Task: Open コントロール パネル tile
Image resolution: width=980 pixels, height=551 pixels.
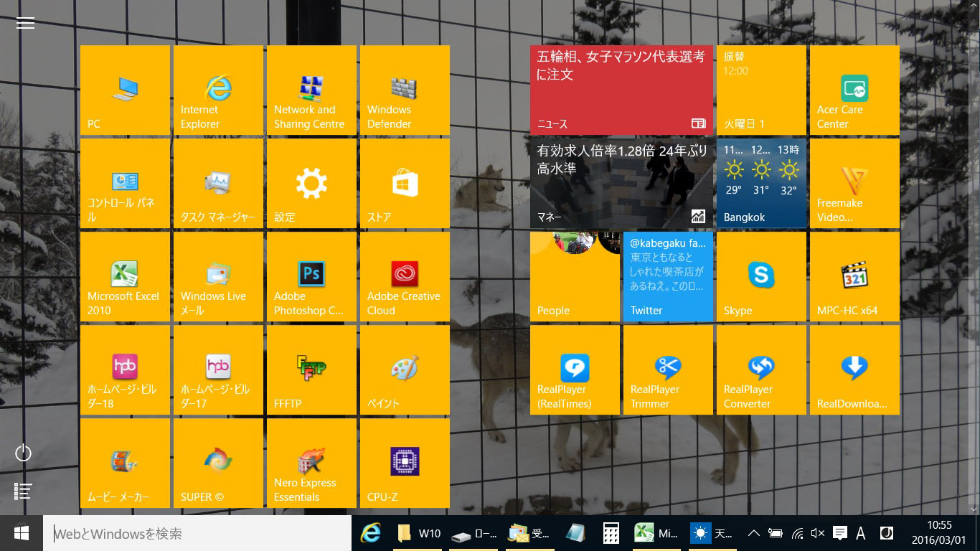Action: tap(125, 183)
